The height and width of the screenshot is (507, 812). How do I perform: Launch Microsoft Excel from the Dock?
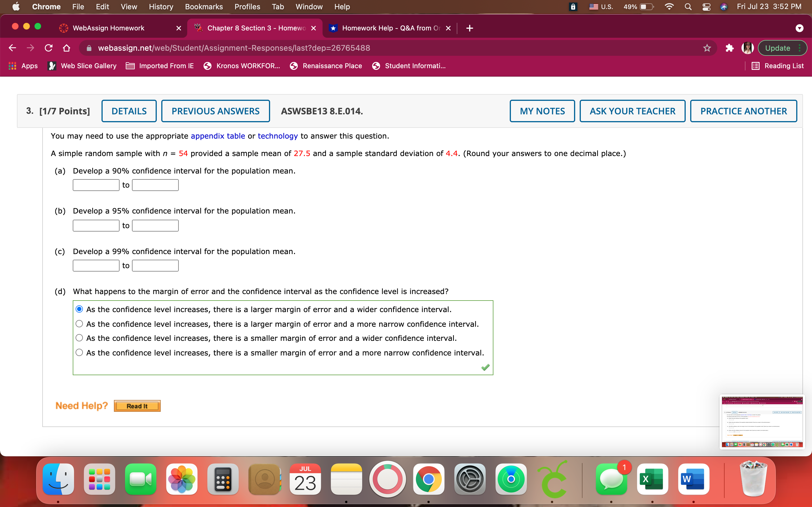pos(653,479)
